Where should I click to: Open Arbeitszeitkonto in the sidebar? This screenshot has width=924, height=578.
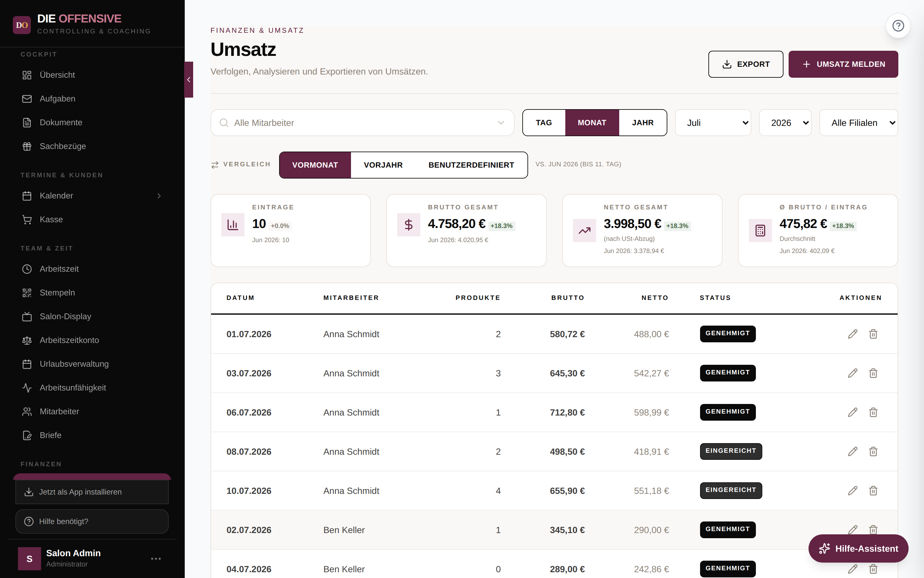(92, 340)
